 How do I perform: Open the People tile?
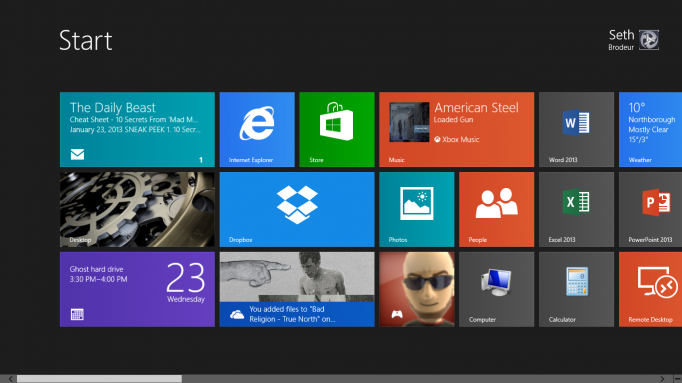[x=496, y=209]
